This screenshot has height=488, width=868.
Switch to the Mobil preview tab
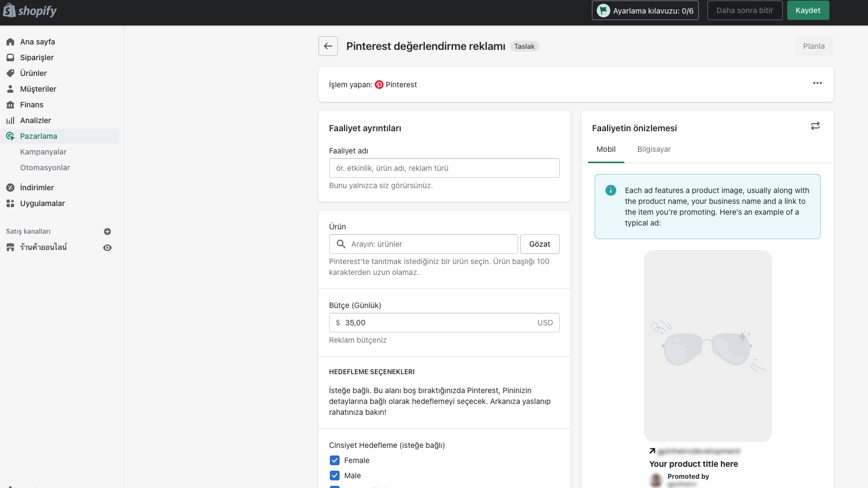pos(606,150)
